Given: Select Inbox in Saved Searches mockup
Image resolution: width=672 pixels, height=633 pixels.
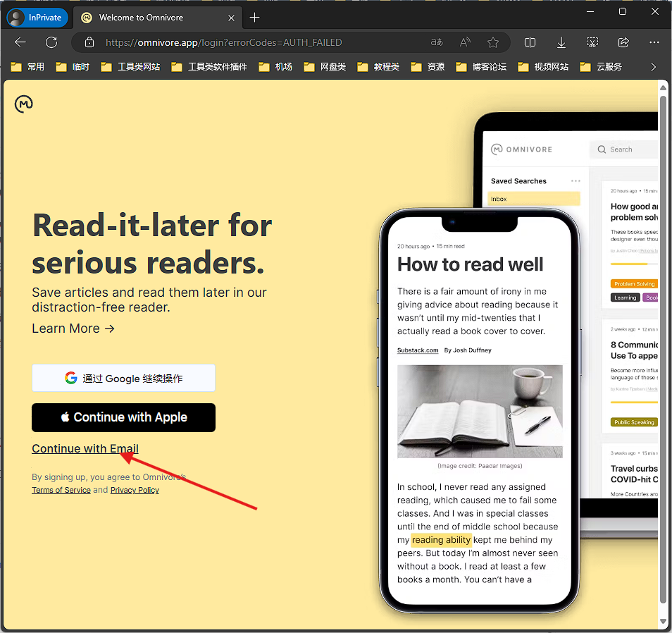Looking at the screenshot, I should tap(533, 199).
